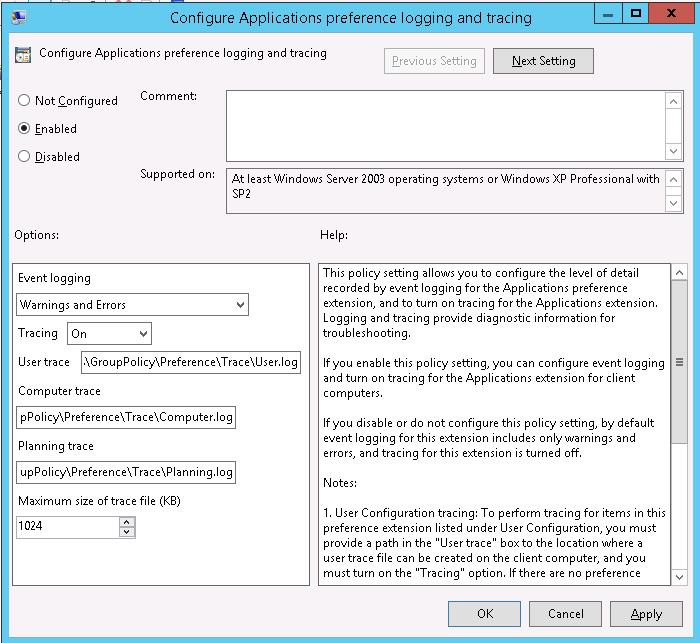The image size is (700, 643).
Task: Click the Computer trace path field
Action: [126, 417]
